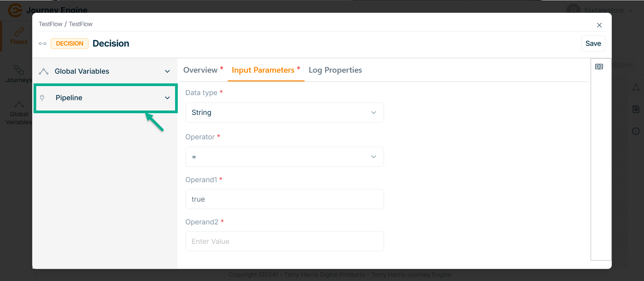Expand the Pipeline section
The width and height of the screenshot is (644, 281).
click(167, 98)
